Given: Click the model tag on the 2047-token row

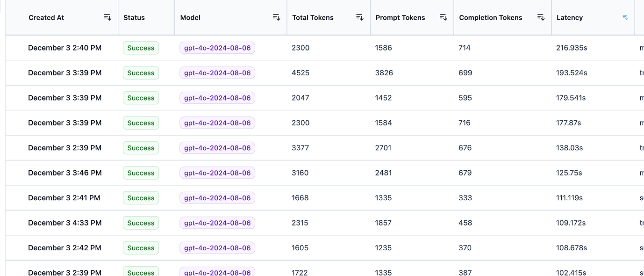Looking at the screenshot, I should click(217, 98).
